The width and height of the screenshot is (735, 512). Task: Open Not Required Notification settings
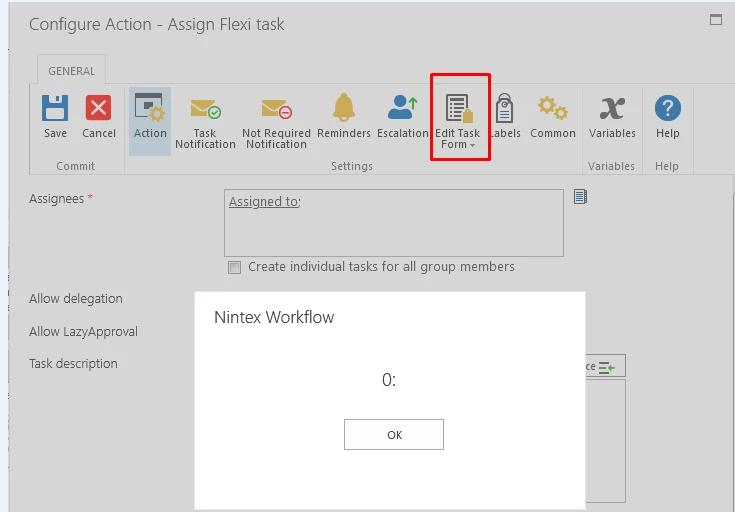[x=276, y=123]
